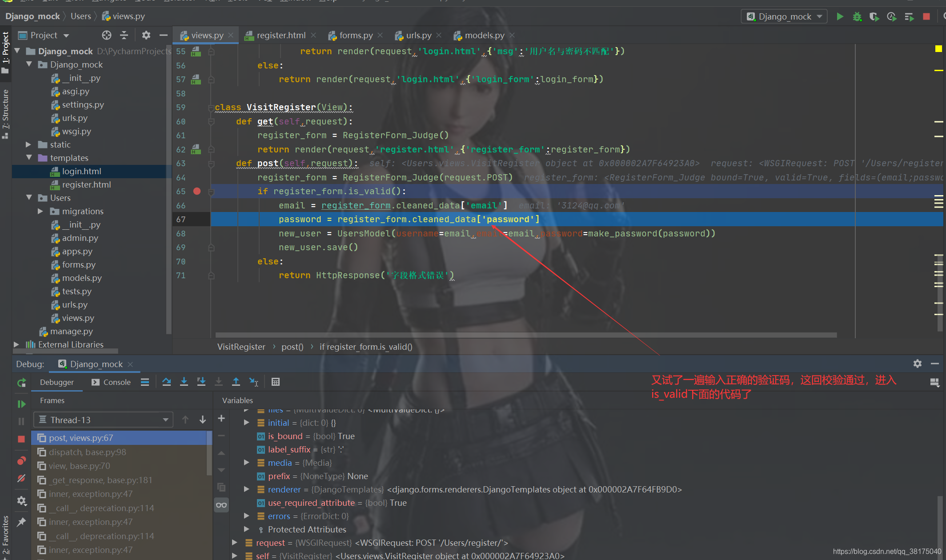The height and width of the screenshot is (560, 946).
Task: Click Step Into My Code
Action: point(201,382)
